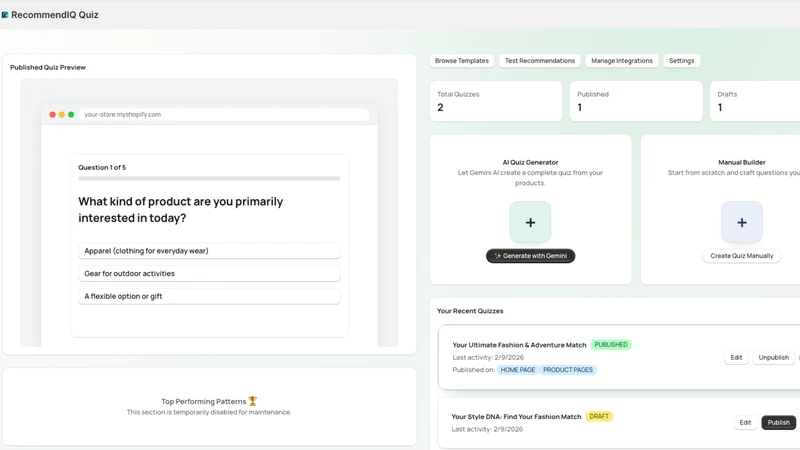This screenshot has height=450, width=800.
Task: Click the PUBLISHED status badge
Action: point(611,345)
